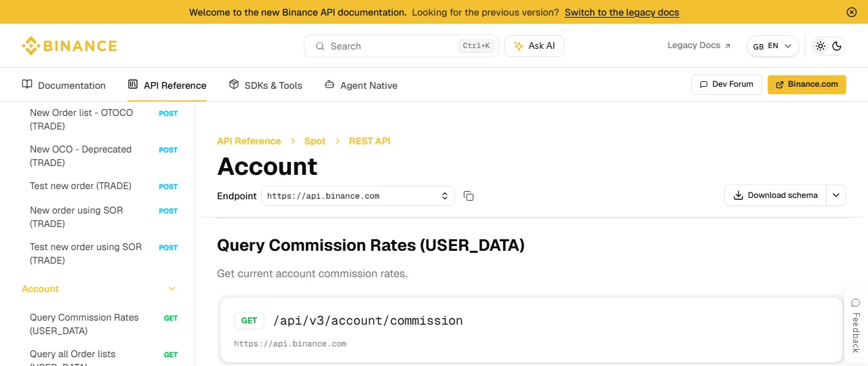Click the sparkle icon on Ask AI
The width and height of the screenshot is (868, 366).
[x=519, y=46]
